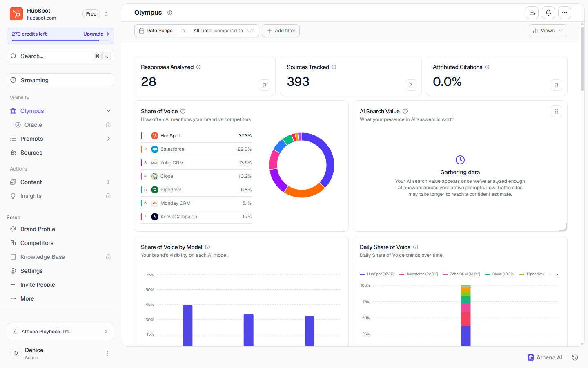
Task: Click the credits usage progress bar
Action: pyautogui.click(x=60, y=40)
